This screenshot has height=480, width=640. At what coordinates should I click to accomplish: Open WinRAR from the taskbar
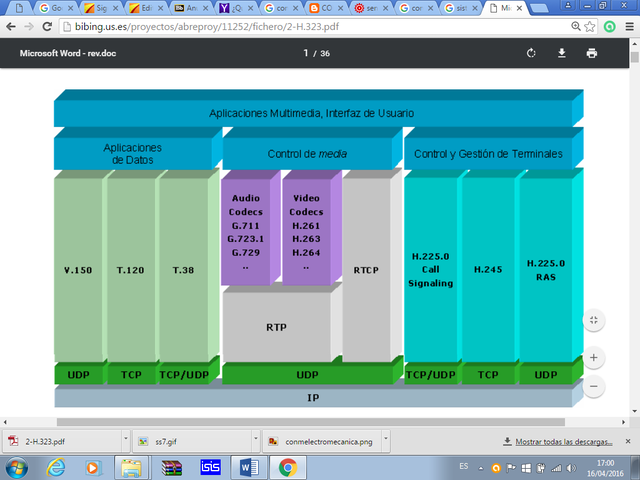pyautogui.click(x=171, y=468)
